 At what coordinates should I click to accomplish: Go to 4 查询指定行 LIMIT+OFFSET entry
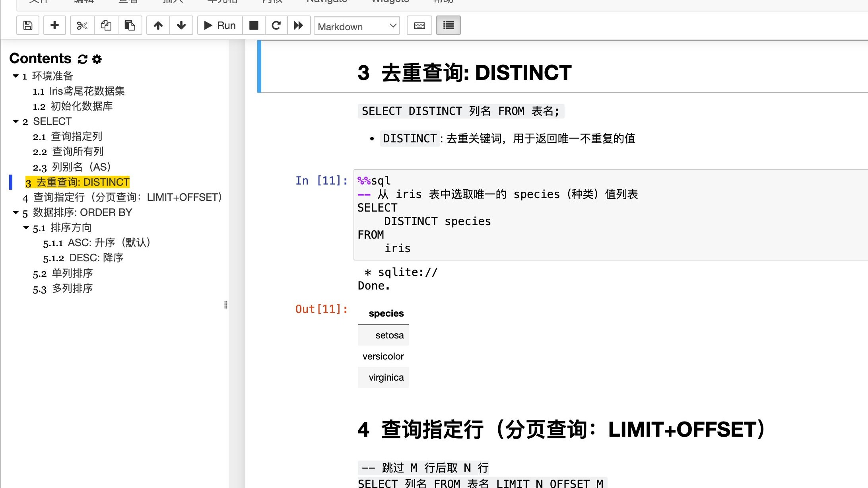click(122, 197)
